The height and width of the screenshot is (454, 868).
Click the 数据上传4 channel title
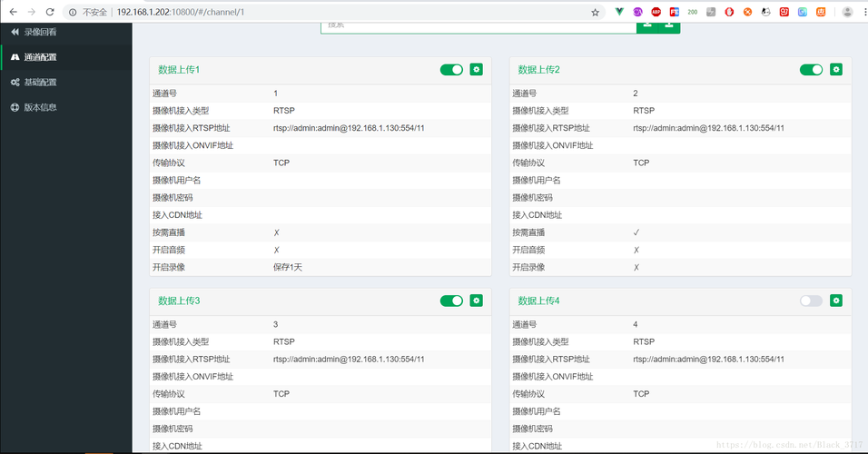[x=538, y=300]
